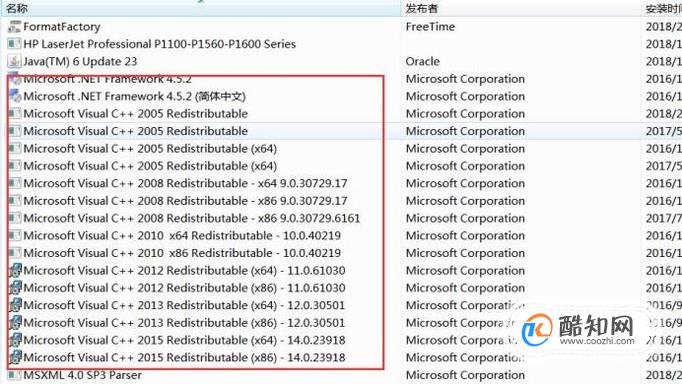The image size is (682, 384).
Task: Click Visual C++ 2012 (x64) installer icon
Action: [15, 270]
